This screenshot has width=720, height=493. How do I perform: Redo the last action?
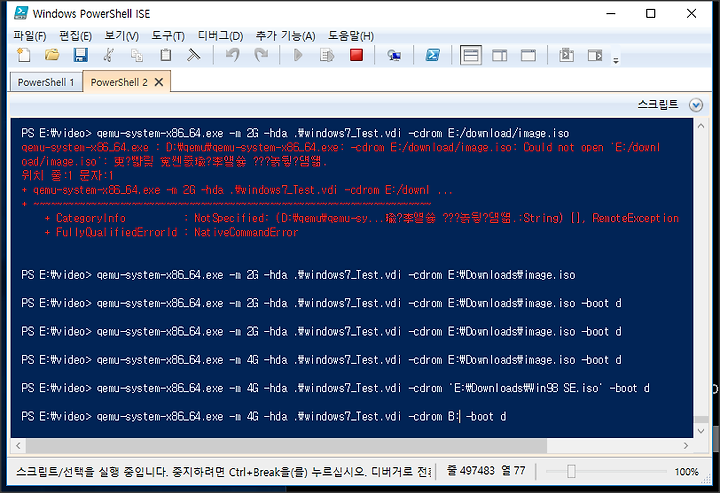261,55
